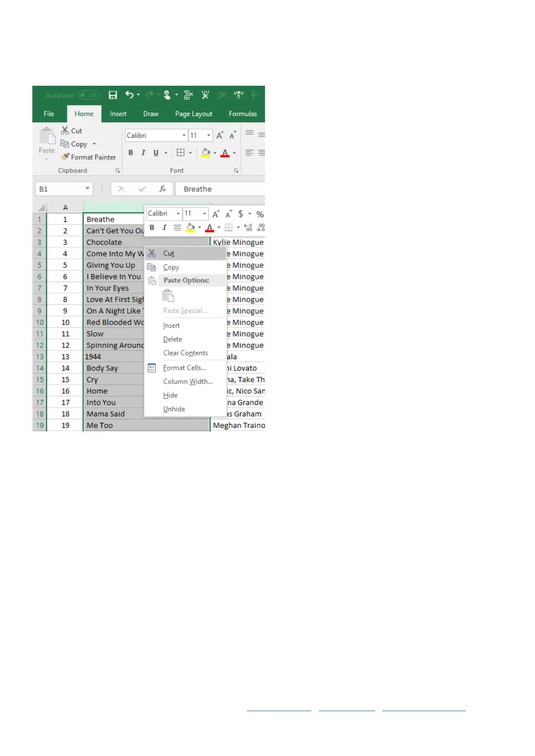
Task: Click the Insert Function fx icon
Action: (163, 189)
